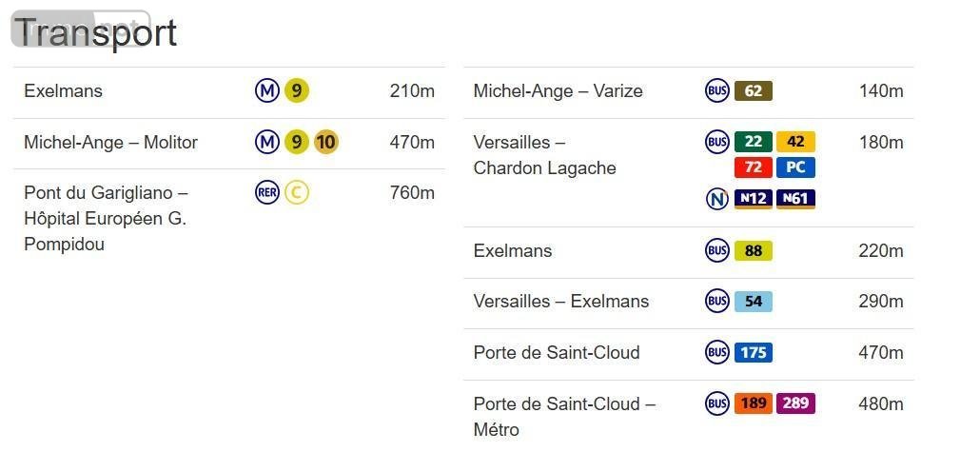This screenshot has width=980, height=452.
Task: Select the bus 62 badge
Action: [753, 91]
